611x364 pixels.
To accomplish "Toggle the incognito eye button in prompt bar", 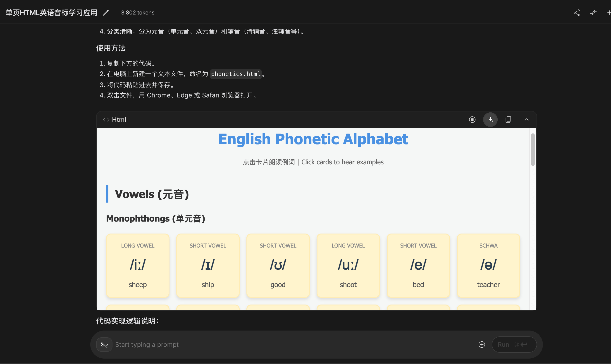I will click(x=104, y=345).
